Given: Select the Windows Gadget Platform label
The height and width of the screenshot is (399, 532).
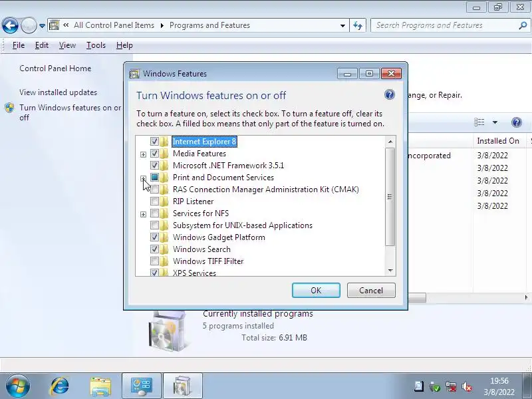Looking at the screenshot, I should [219, 237].
